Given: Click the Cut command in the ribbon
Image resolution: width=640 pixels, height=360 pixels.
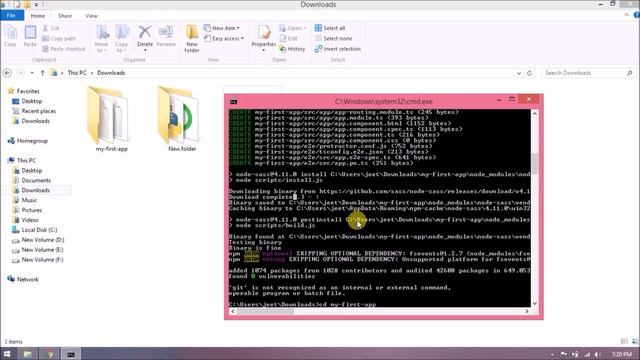Looking at the screenshot, I should click(x=51, y=28).
